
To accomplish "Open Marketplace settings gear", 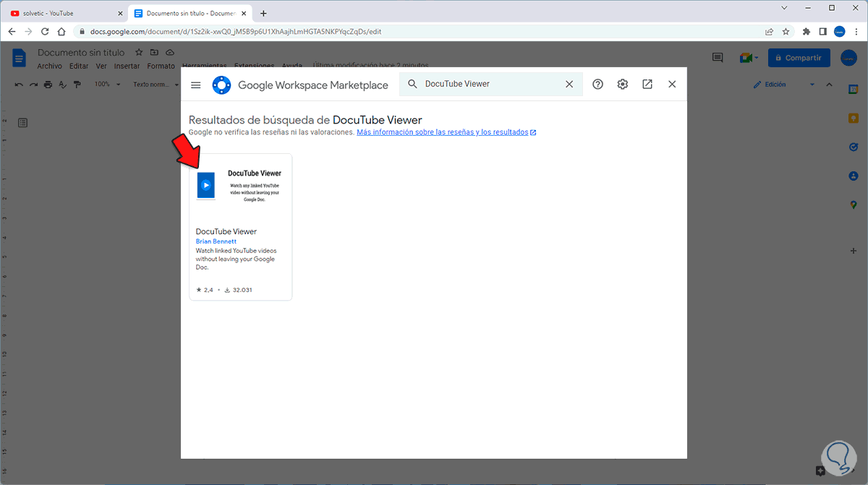I will (x=623, y=85).
